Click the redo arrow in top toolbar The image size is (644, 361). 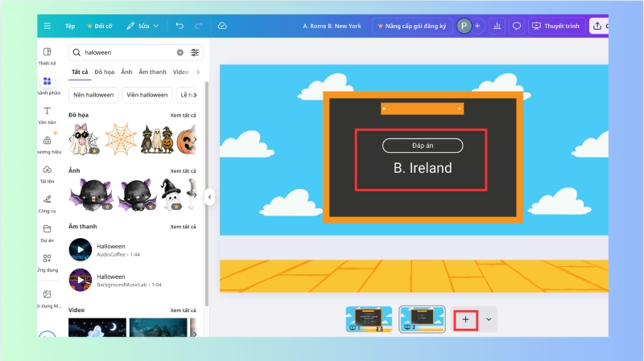199,26
